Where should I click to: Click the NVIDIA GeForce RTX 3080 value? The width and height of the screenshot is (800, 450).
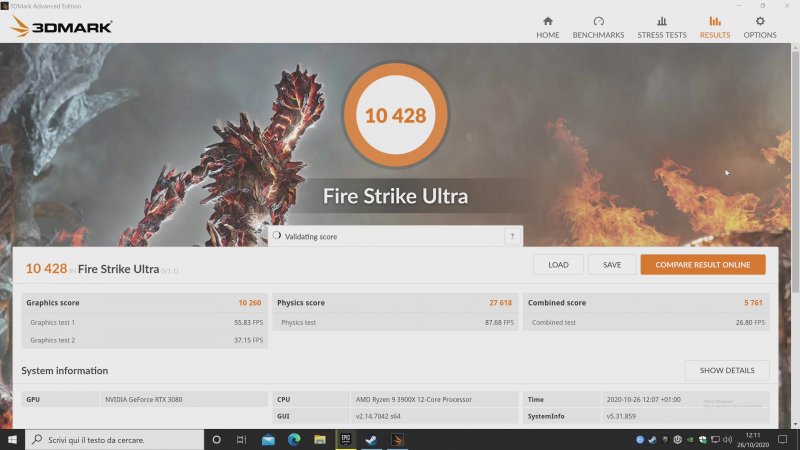(x=144, y=399)
